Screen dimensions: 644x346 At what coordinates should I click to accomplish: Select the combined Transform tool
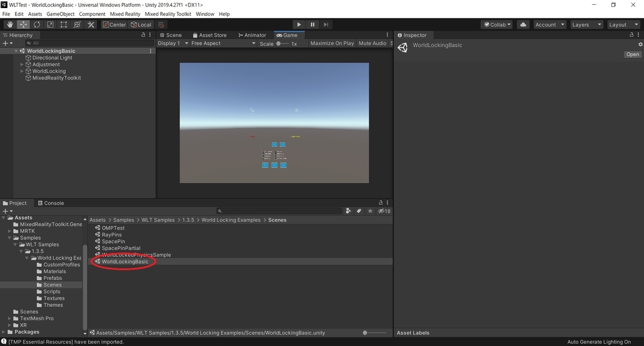77,25
